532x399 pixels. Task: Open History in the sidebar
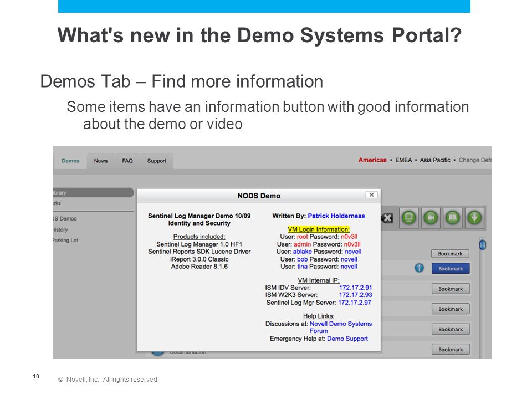(60, 229)
